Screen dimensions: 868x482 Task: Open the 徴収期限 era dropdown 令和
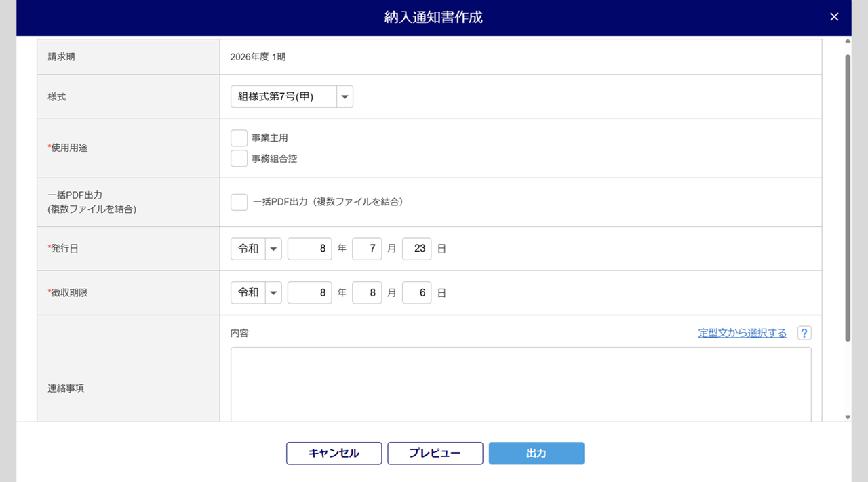point(256,293)
